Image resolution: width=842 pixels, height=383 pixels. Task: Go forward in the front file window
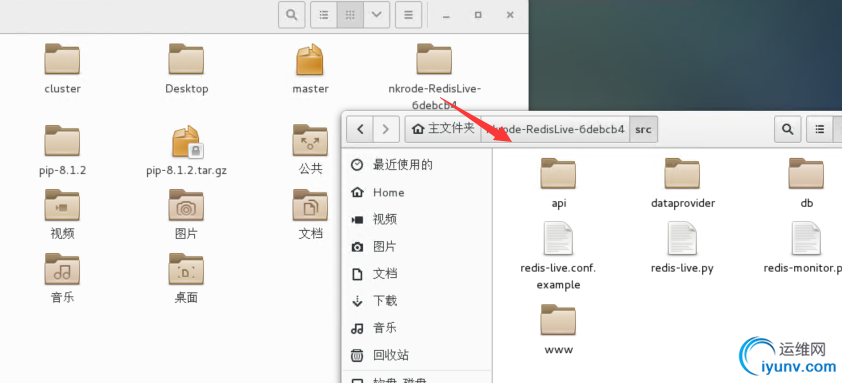[386, 129]
